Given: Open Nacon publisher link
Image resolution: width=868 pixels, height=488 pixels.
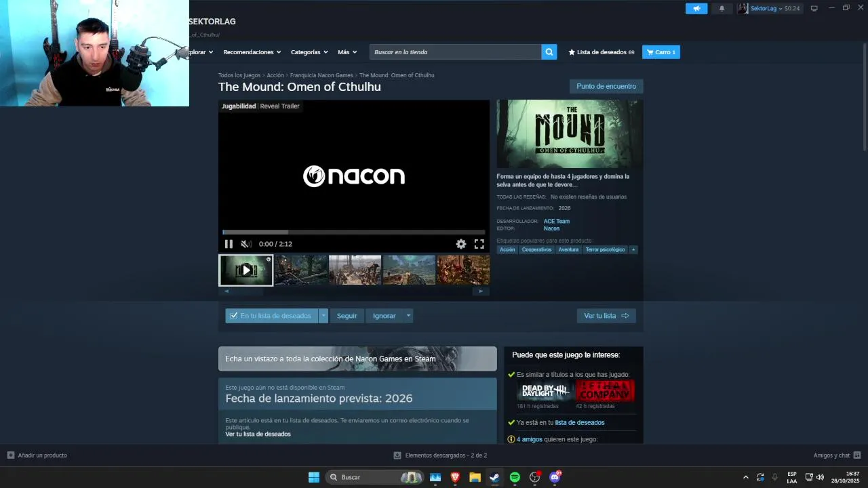Looking at the screenshot, I should pos(551,228).
